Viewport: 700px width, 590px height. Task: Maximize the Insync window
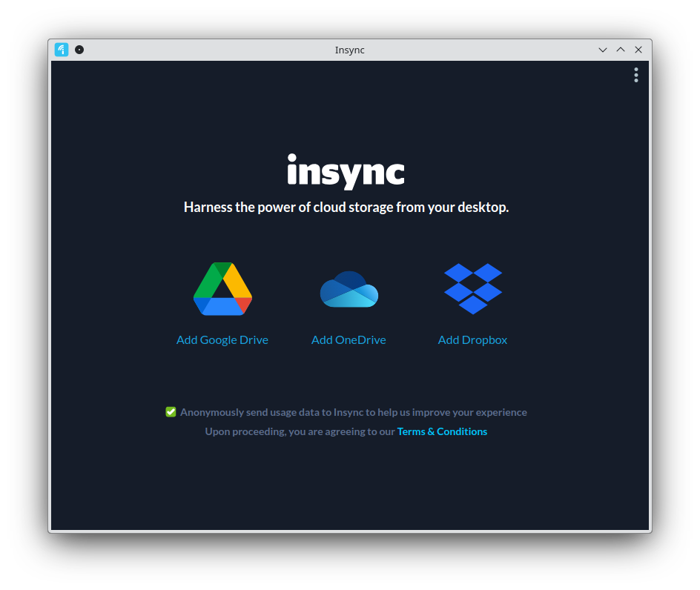[621, 50]
